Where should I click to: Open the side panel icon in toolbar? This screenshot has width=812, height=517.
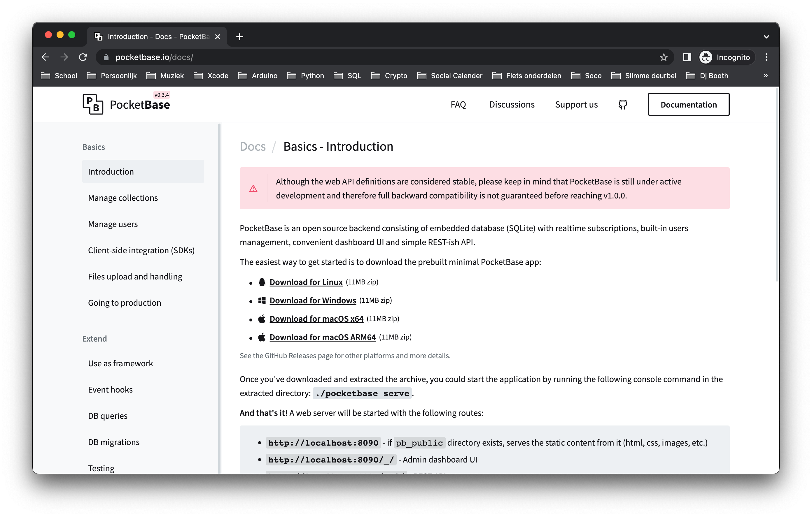[687, 57]
